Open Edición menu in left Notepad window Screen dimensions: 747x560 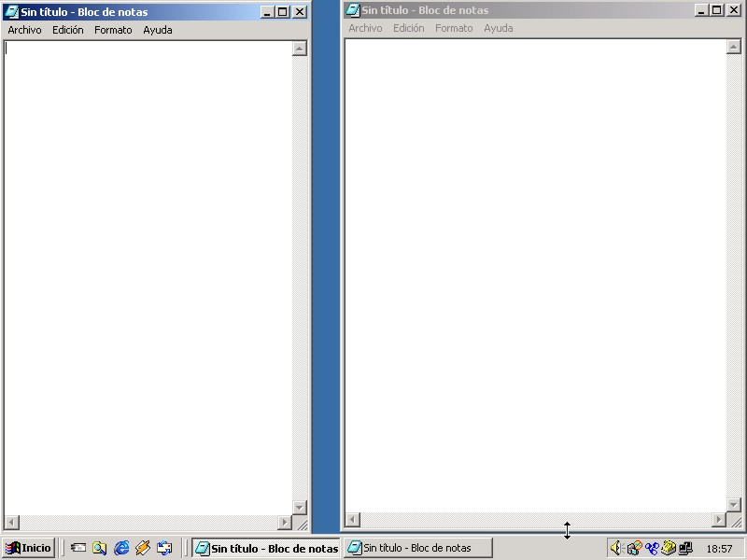(x=67, y=30)
